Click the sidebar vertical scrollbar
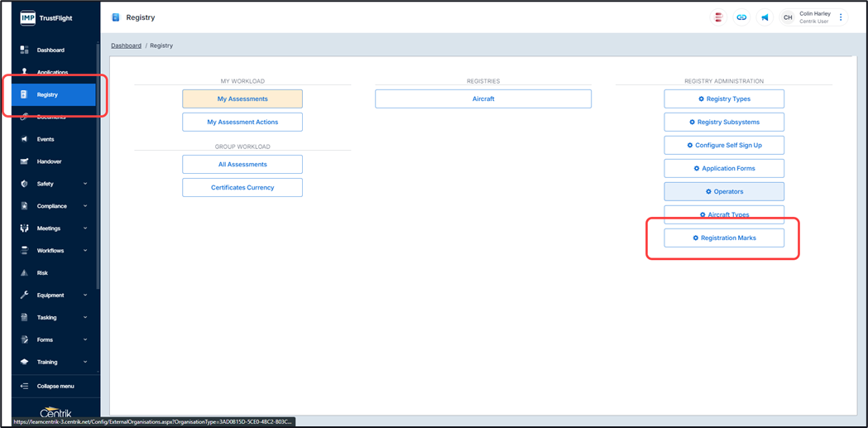The width and height of the screenshot is (868, 428). pyautogui.click(x=98, y=166)
